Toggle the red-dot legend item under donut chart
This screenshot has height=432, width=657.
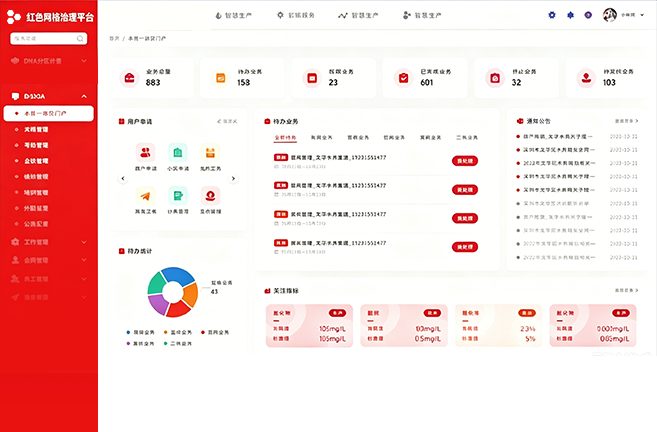[215, 332]
